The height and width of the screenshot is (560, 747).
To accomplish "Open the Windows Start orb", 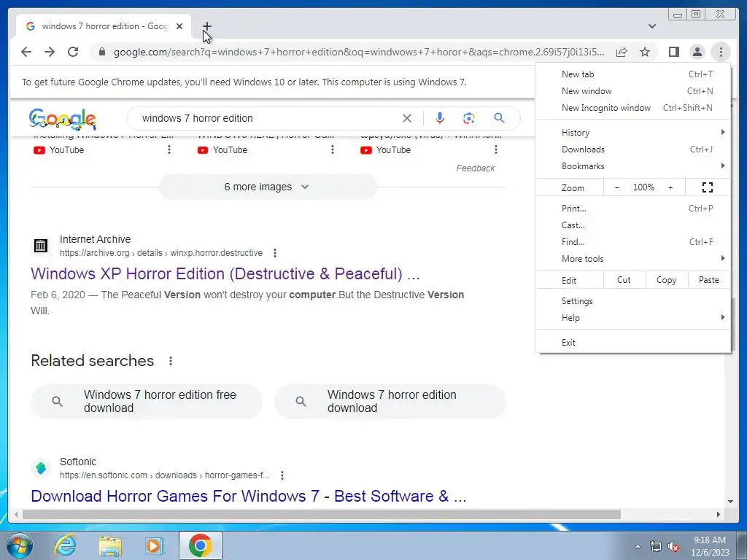I will (20, 545).
